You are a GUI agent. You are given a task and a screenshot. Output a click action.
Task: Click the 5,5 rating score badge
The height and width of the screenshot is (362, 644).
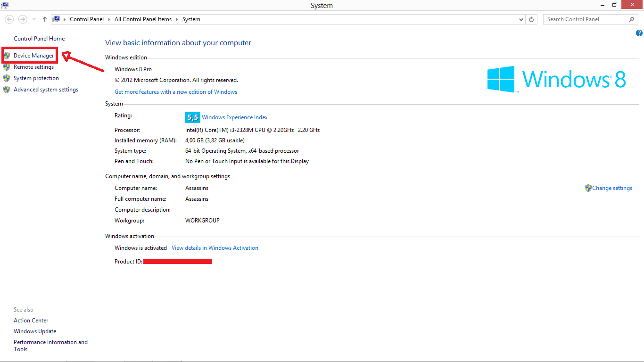(193, 117)
